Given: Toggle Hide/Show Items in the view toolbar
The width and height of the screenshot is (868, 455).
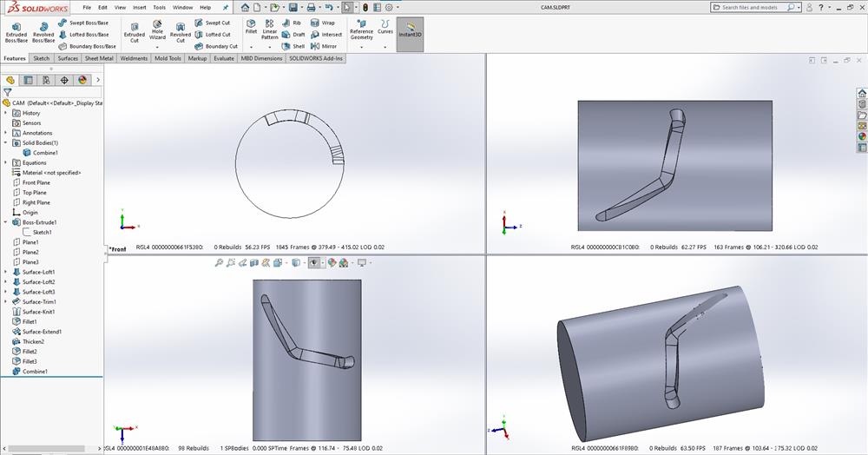Looking at the screenshot, I should (x=314, y=262).
